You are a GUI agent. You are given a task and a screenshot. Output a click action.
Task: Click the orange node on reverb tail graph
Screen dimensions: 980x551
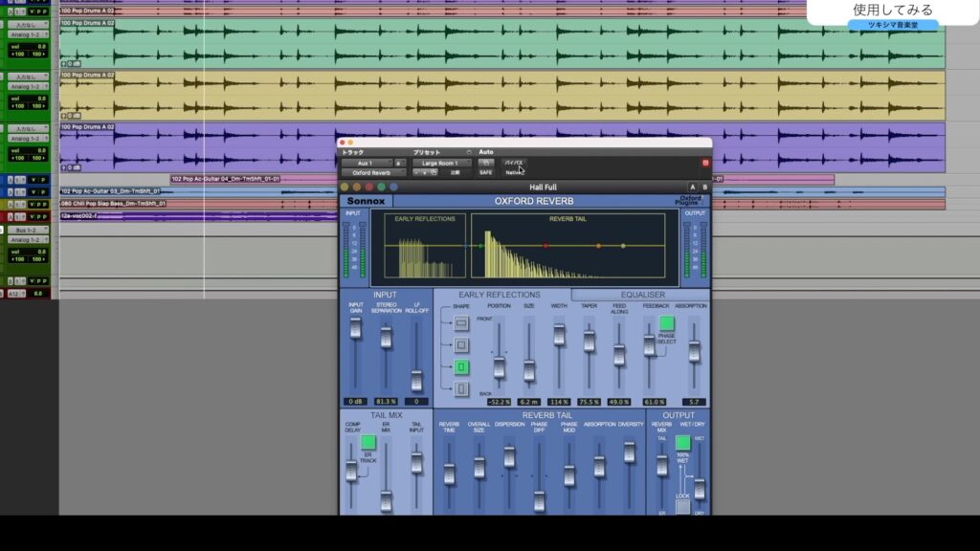click(599, 246)
